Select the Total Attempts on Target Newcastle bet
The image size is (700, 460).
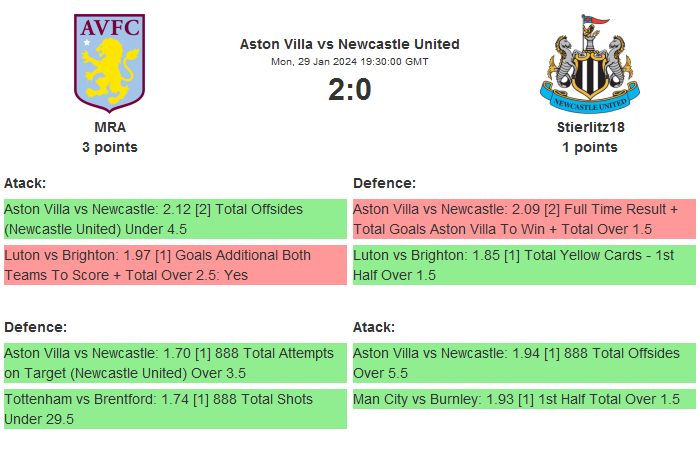175,363
